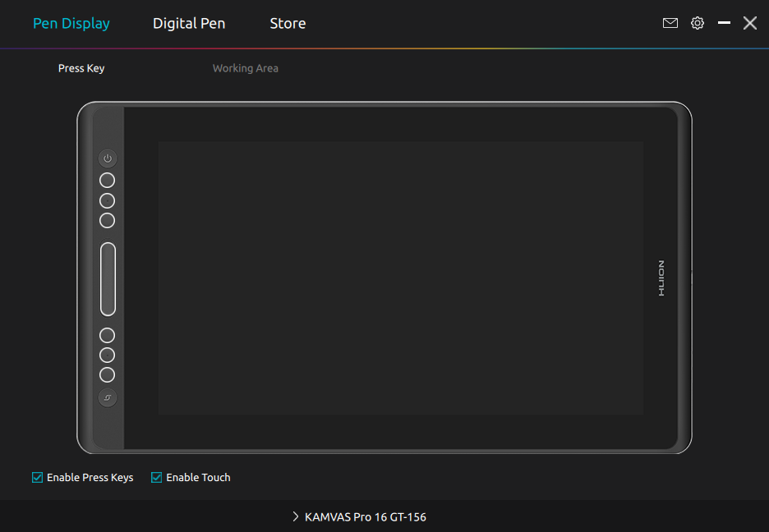Switch to the Digital Pen tab

(x=189, y=24)
